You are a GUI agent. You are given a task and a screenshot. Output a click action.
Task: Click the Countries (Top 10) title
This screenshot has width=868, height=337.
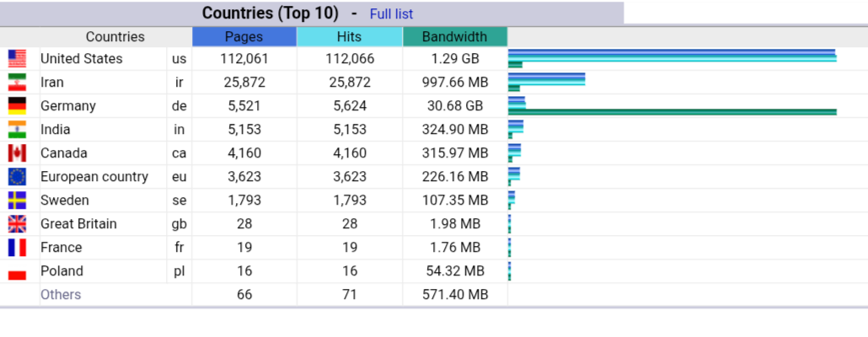pyautogui.click(x=270, y=13)
